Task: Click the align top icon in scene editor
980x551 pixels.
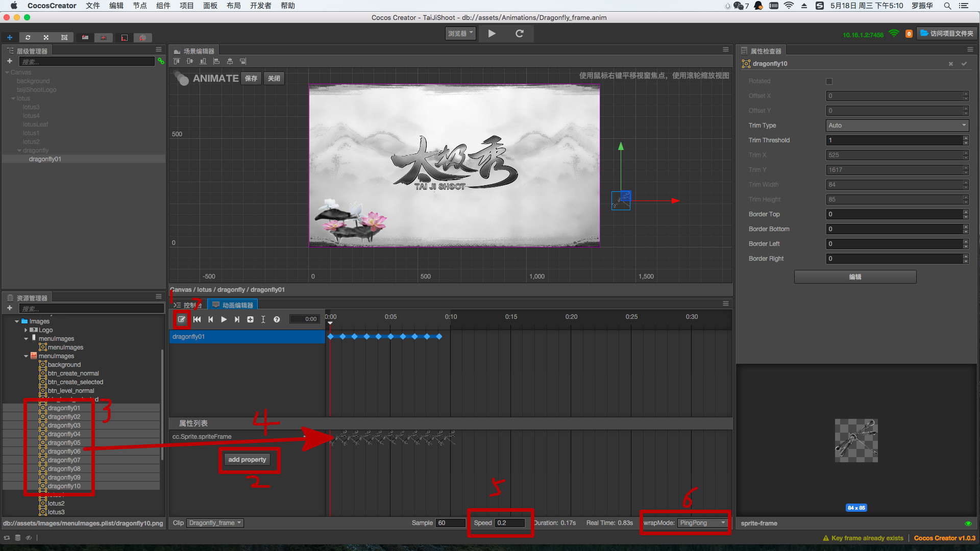Action: (x=177, y=61)
